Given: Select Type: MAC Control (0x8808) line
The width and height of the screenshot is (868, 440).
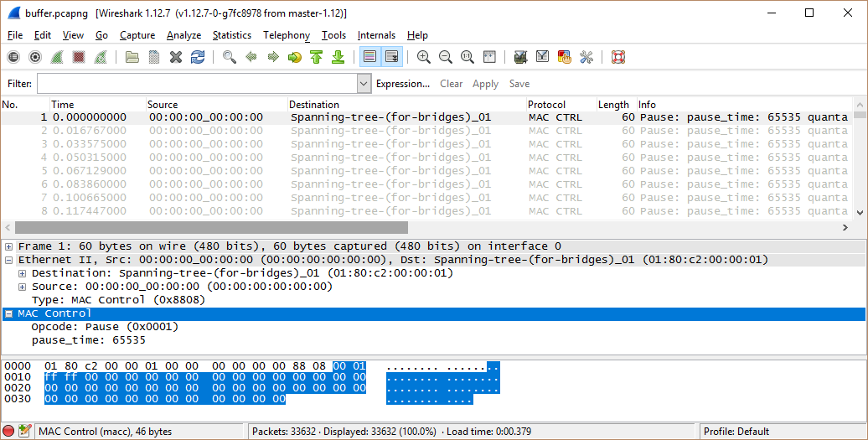Looking at the screenshot, I should pos(118,300).
